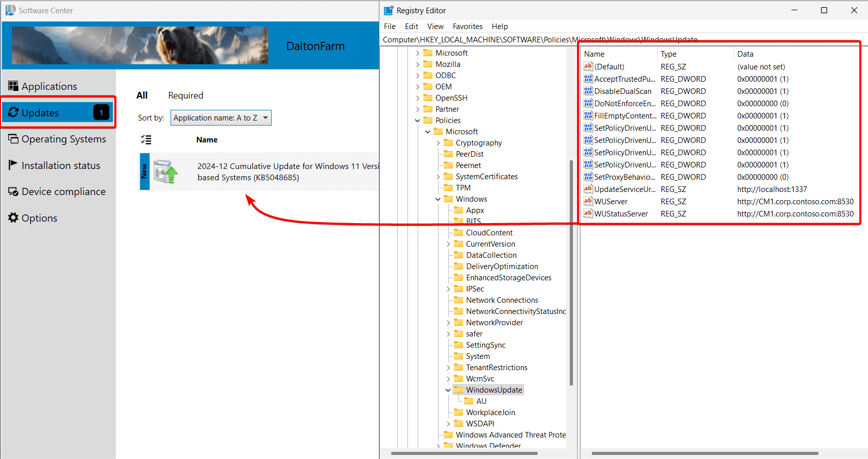Open Registry Editor File menu
Screen dimensions: 868x459
[x=390, y=27]
